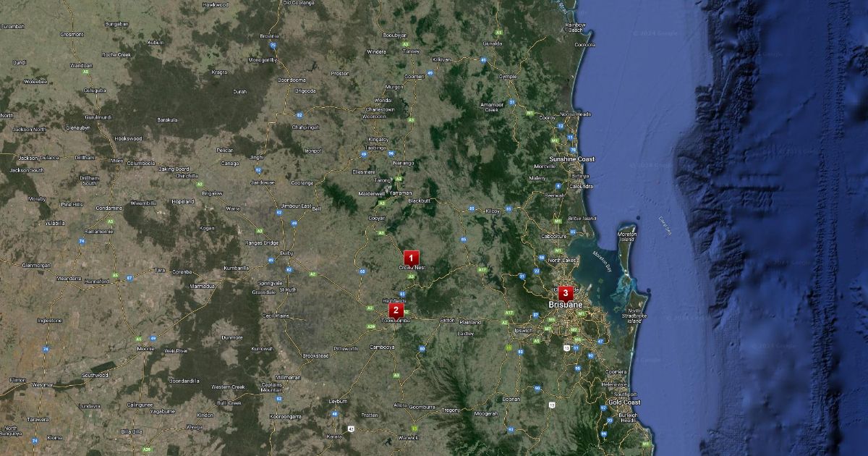The width and height of the screenshot is (868, 456).
Task: Click the Durah place label
Action: pos(239,91)
